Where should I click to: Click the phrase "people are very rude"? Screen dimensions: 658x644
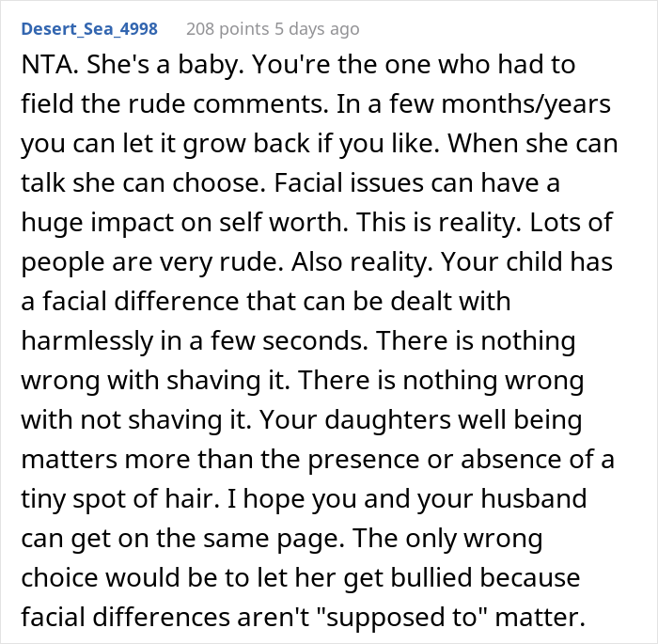152,262
